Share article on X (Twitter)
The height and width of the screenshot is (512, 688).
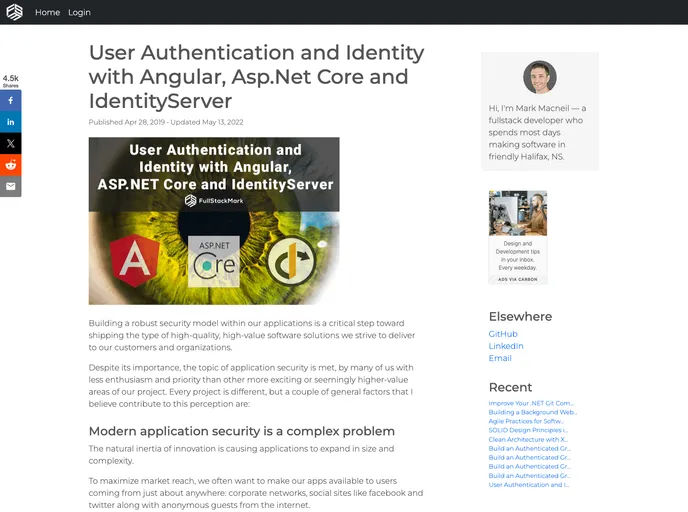coord(11,143)
